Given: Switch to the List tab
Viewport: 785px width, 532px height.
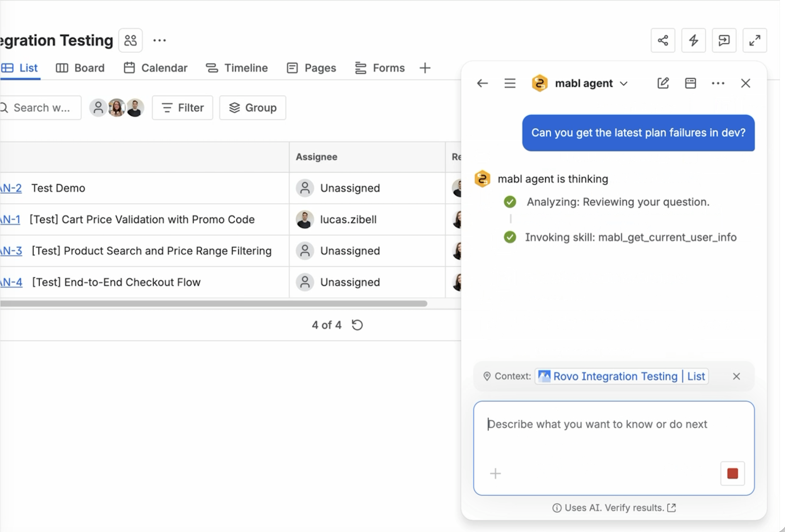Looking at the screenshot, I should pyautogui.click(x=20, y=68).
